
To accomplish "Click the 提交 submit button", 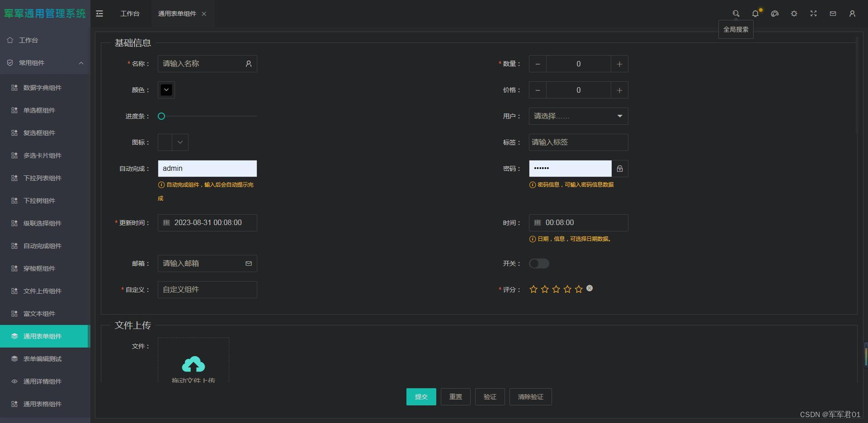I will click(421, 397).
